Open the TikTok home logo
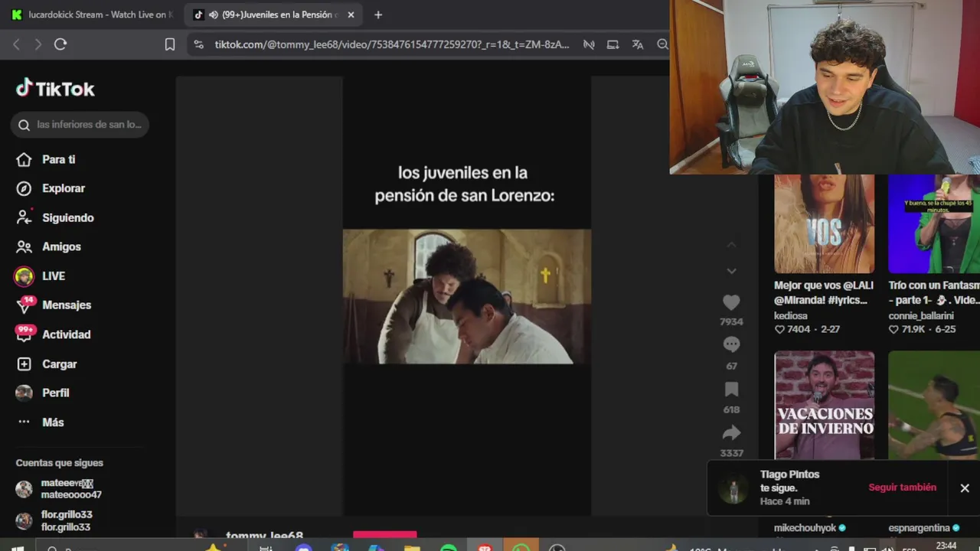This screenshot has width=980, height=551. coord(55,89)
